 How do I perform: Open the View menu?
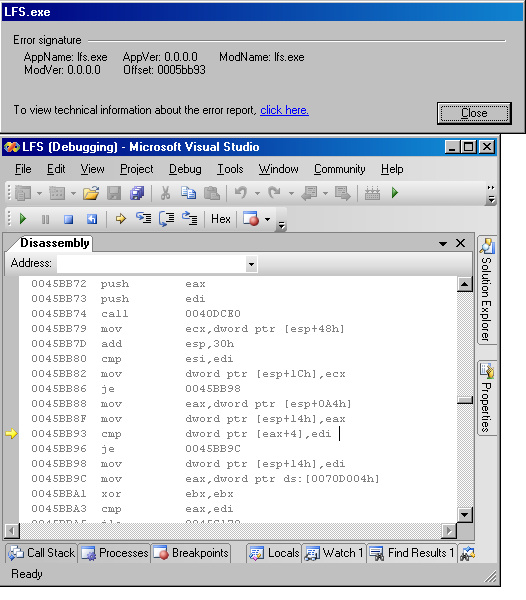click(92, 169)
